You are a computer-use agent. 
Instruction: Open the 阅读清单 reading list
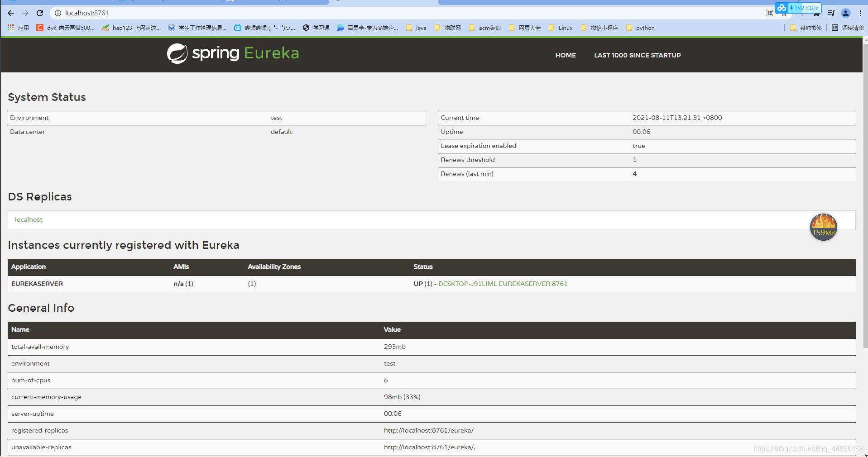coord(848,28)
